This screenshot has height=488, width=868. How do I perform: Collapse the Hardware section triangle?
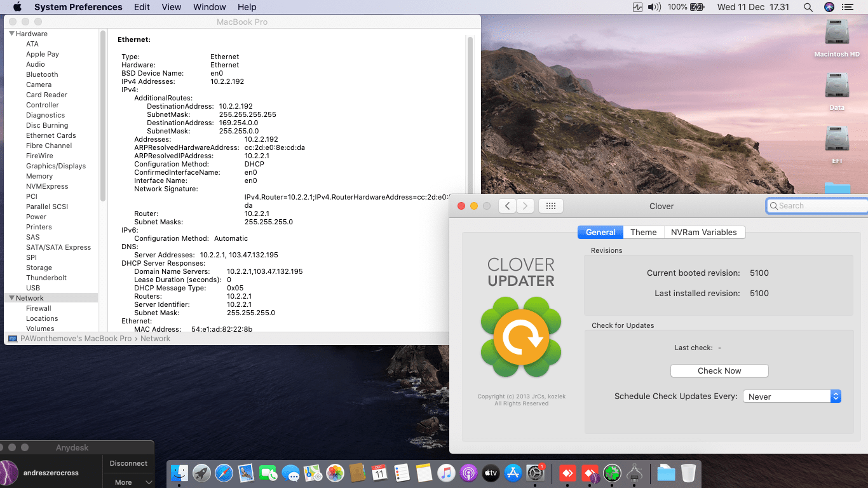pyautogui.click(x=11, y=34)
